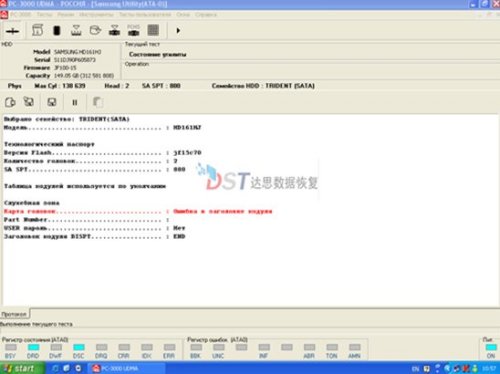Image resolution: width=500 pixels, height=374 pixels.
Task: Click the first quick launch icon
Action: click(x=56, y=368)
